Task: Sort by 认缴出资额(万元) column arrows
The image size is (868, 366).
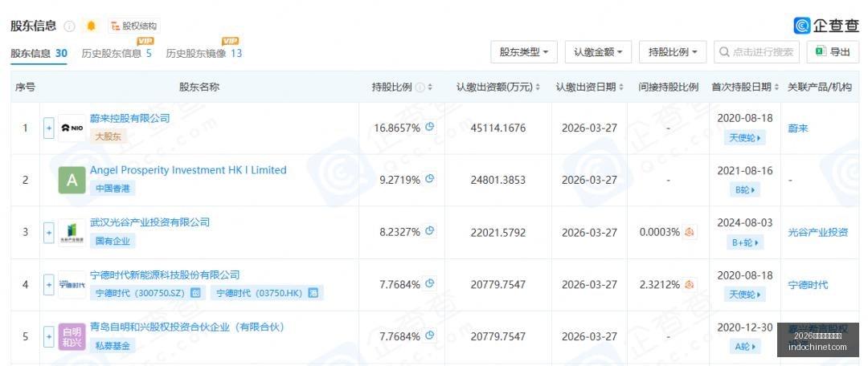Action: pyautogui.click(x=538, y=87)
